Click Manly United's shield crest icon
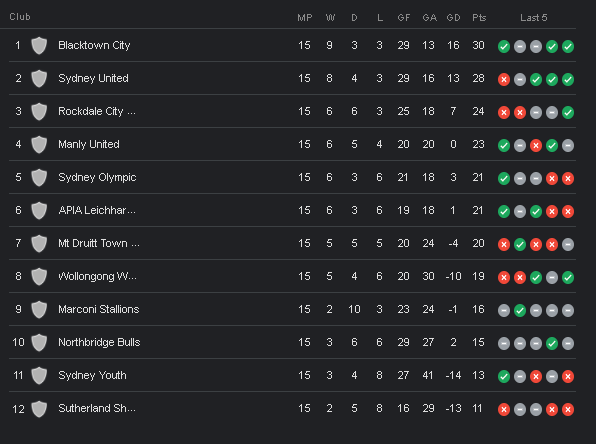The height and width of the screenshot is (444, 596). (x=39, y=144)
